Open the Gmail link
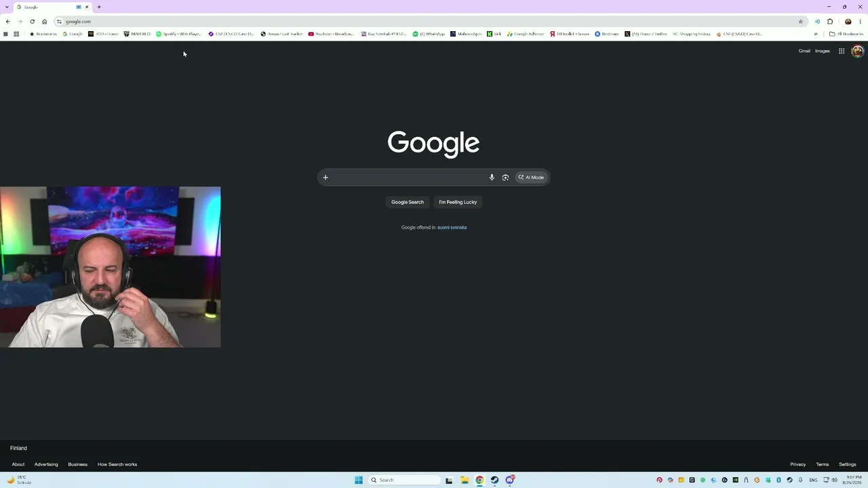Viewport: 868px width, 488px height. [804, 51]
